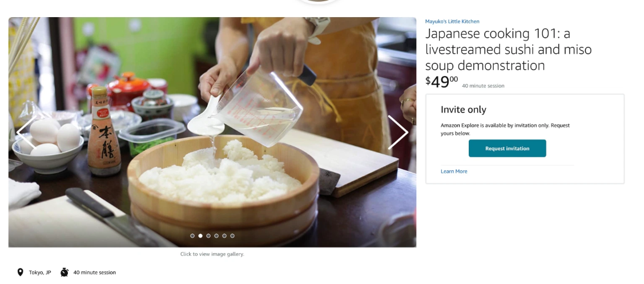Open the Learn More link

(x=454, y=171)
